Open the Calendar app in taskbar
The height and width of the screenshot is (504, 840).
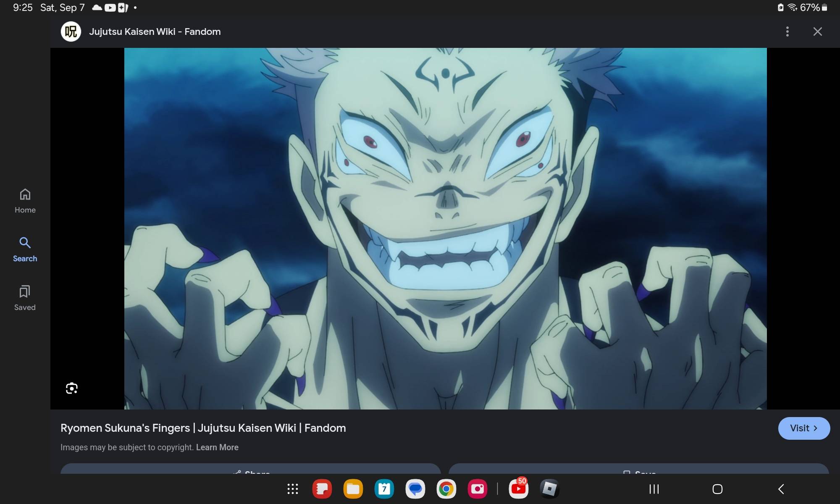click(384, 489)
